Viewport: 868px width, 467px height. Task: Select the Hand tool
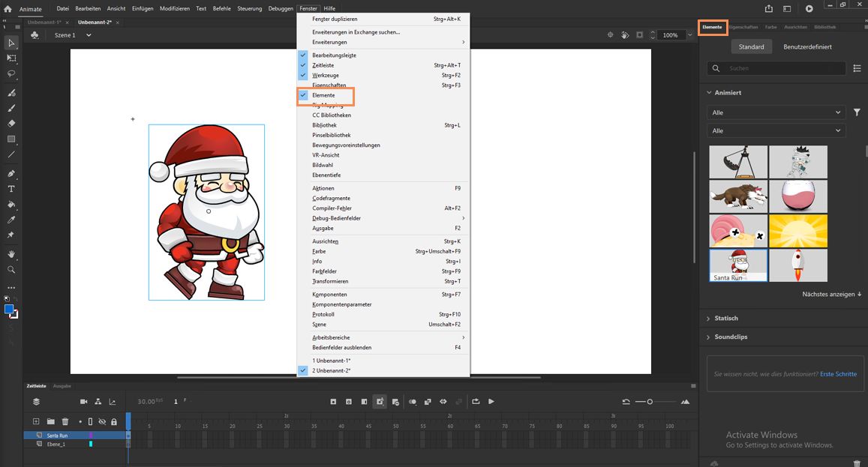tap(11, 254)
